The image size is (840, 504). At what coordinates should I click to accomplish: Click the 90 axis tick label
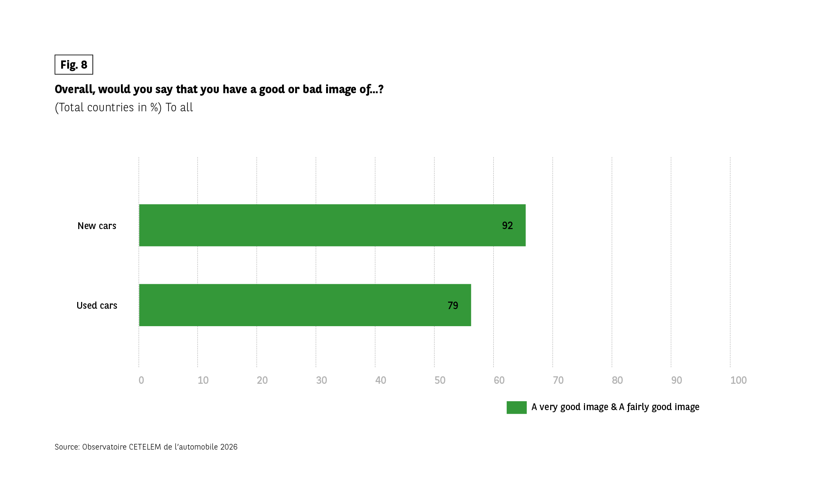pyautogui.click(x=676, y=380)
